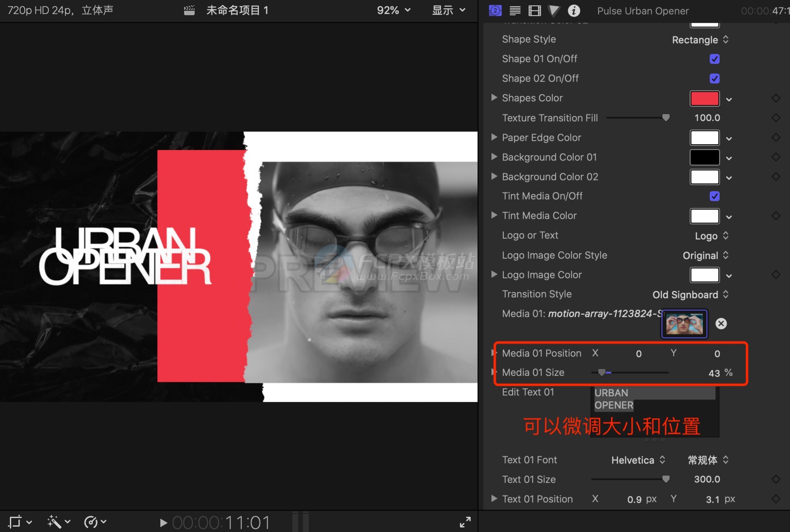The image size is (790, 532).
Task: Click the Transform tool icon below viewer
Action: pos(15,522)
